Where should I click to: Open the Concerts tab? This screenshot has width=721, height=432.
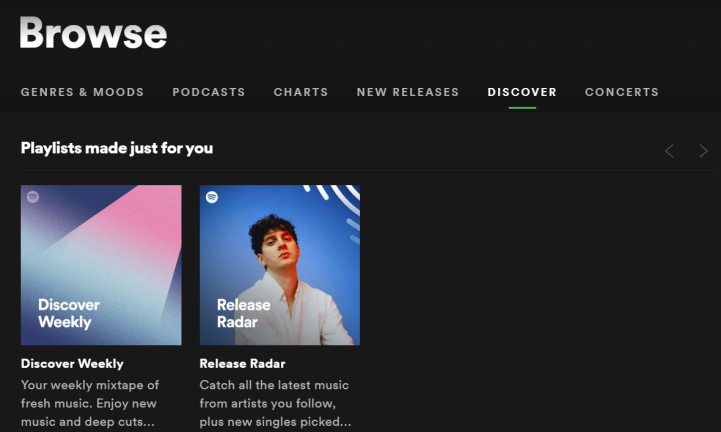(x=622, y=92)
